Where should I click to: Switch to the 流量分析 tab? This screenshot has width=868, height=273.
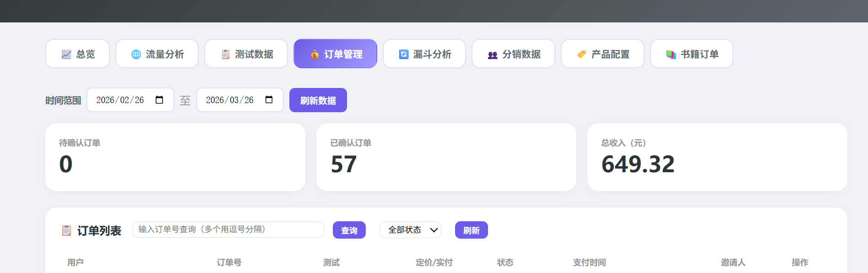[x=157, y=54]
